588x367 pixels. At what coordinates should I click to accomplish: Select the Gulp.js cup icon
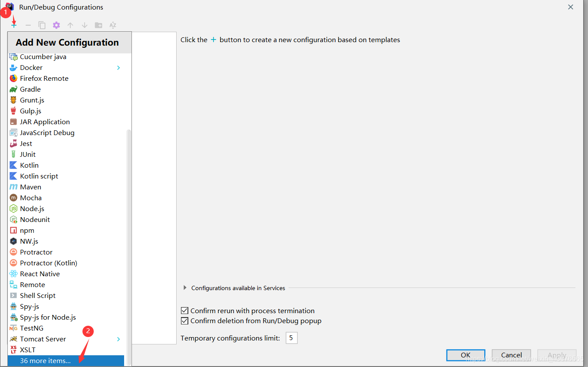13,111
